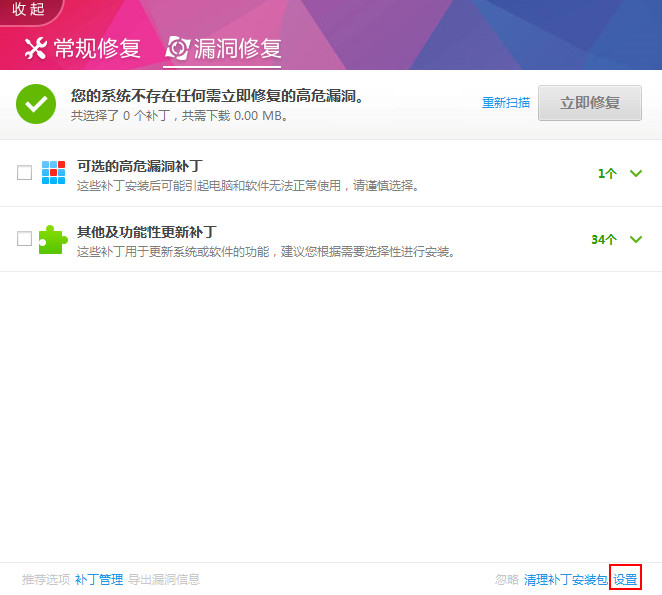The width and height of the screenshot is (662, 595).
Task: Click the colored grid icon for 高危漏洞补丁
Action: point(54,172)
